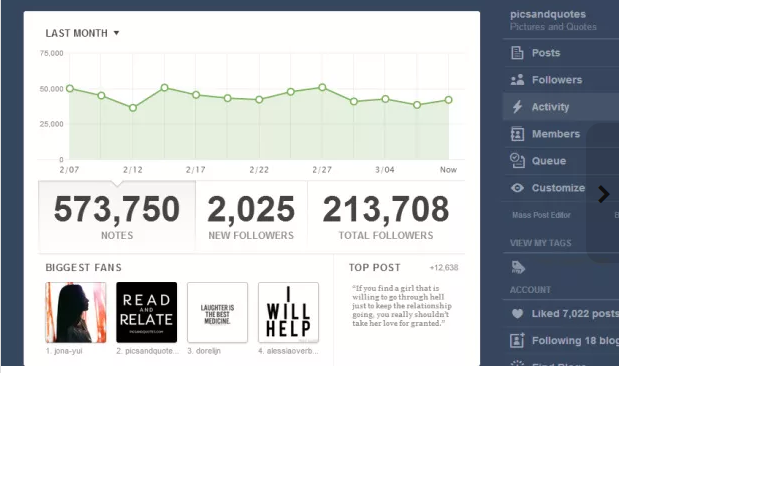Click the BIGGEST FANS heading
Viewport: 768px width, 480px height.
83,267
